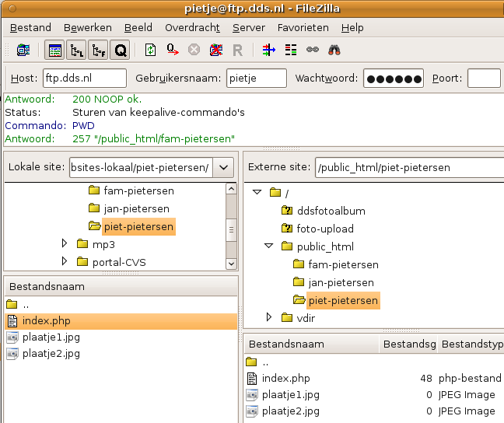Click the Externe site path field
504x423 pixels.
409,167
